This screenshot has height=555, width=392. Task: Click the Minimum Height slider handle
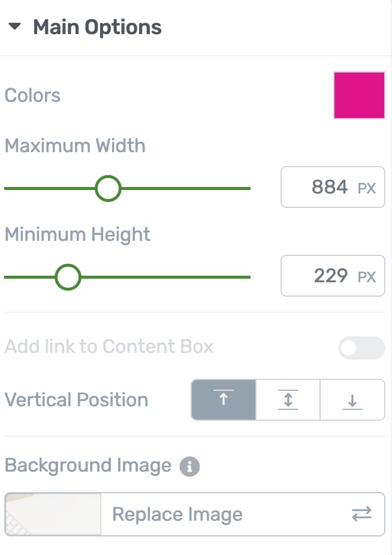point(68,277)
